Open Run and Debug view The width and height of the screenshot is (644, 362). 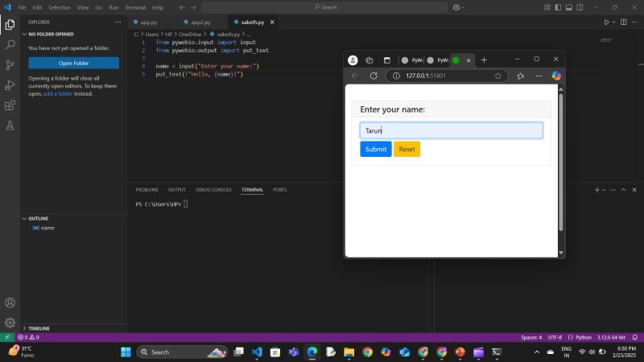10,85
